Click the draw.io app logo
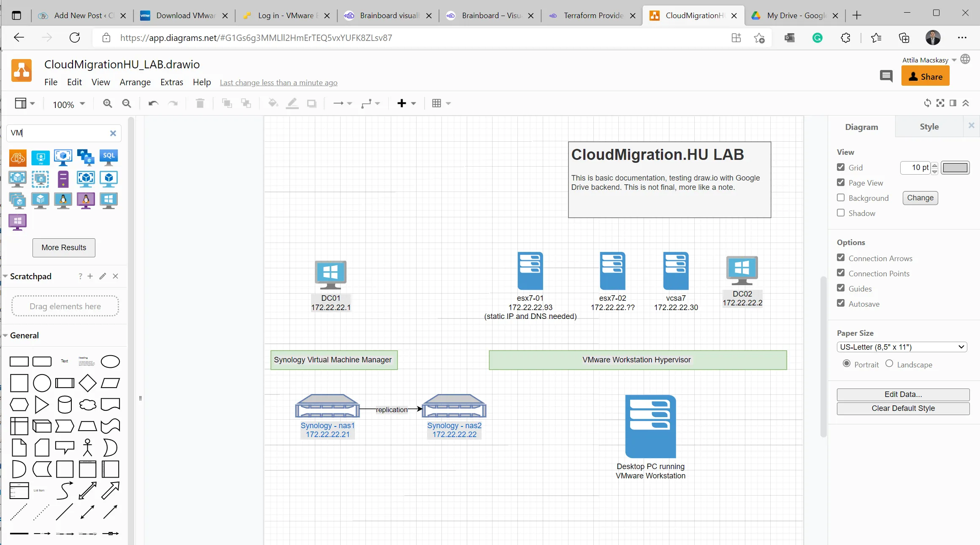This screenshot has height=545, width=980. click(x=22, y=70)
